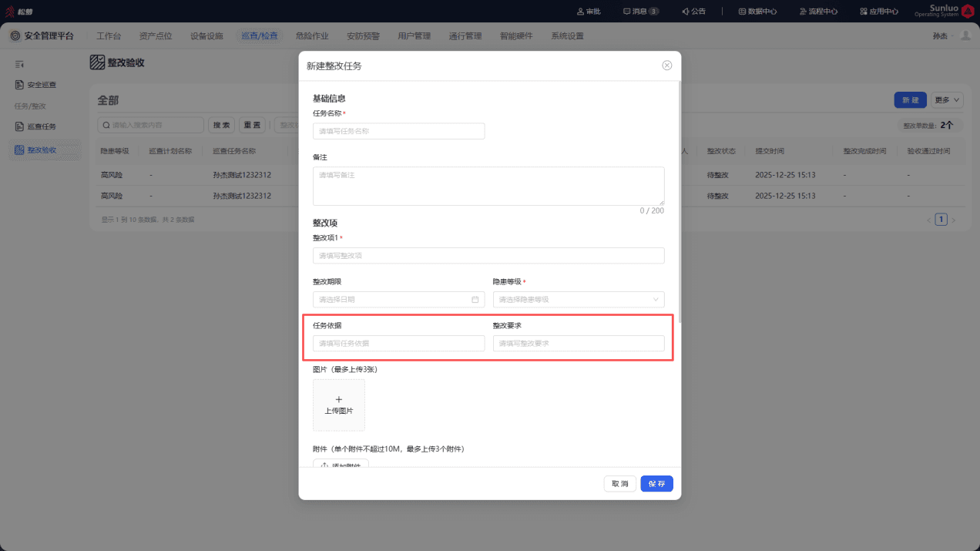
Task: Open the 危险作业 menu tab
Action: click(311, 36)
